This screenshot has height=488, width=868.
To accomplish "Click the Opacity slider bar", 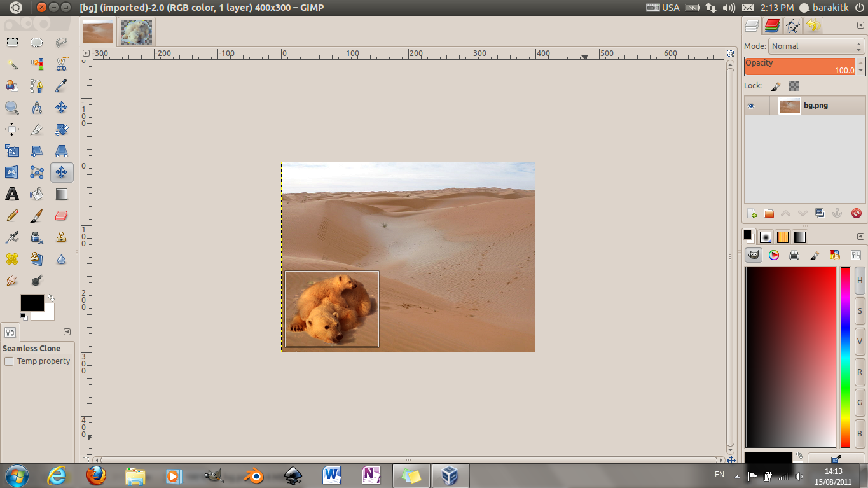I will pos(800,67).
